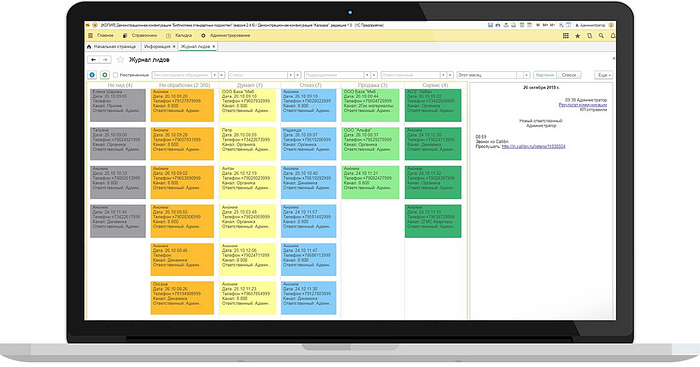Screen dimensions: 700x367
Task: Clear the 'Ответственный' filter with x
Action: pyautogui.click(x=450, y=75)
